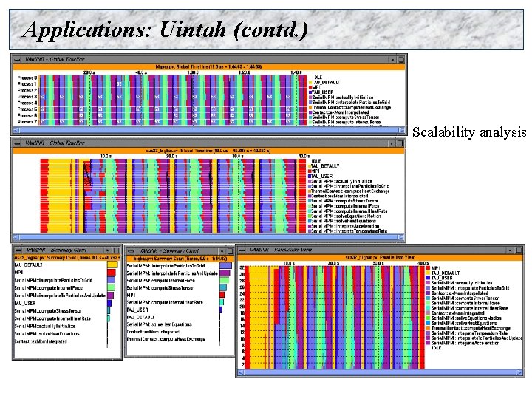This screenshot has height=399, width=532.
Task: Click SerialMPM::actuallyInitialize label in sus32_bigbar.pv Summary Chart
Action: (45, 326)
